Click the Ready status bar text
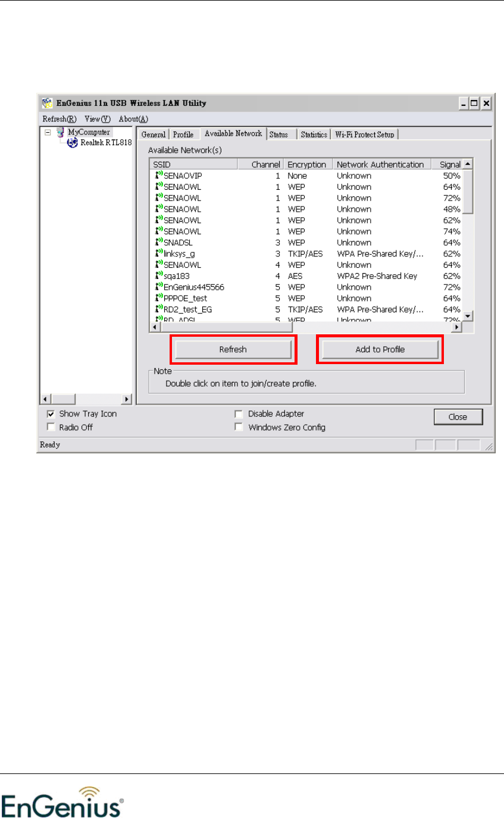 tap(49, 444)
